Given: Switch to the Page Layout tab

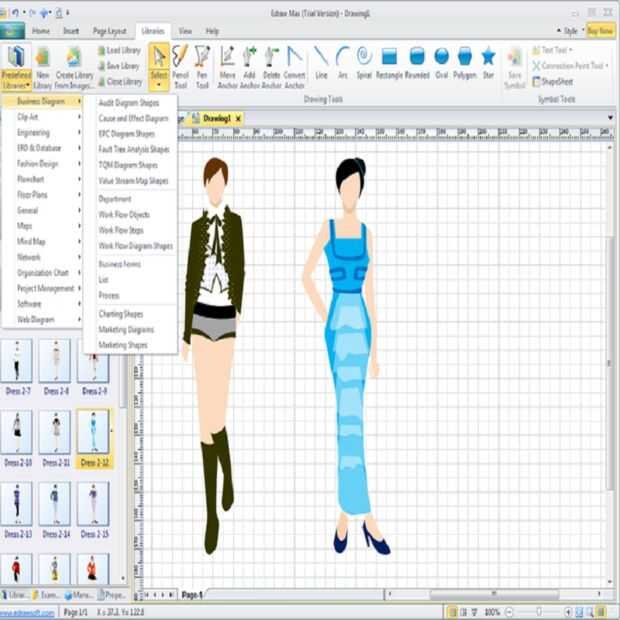Looking at the screenshot, I should (110, 31).
